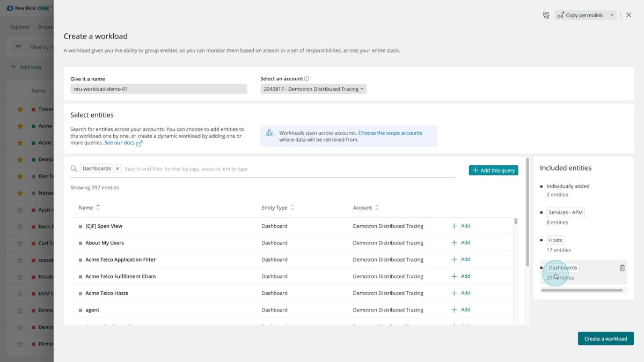Select the agent row name

coord(92,310)
